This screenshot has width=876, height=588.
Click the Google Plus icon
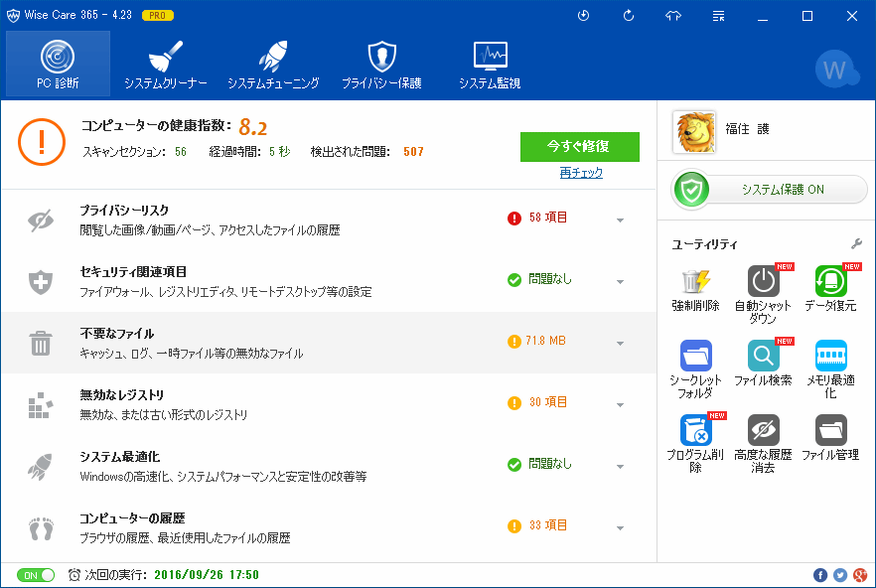tap(860, 575)
